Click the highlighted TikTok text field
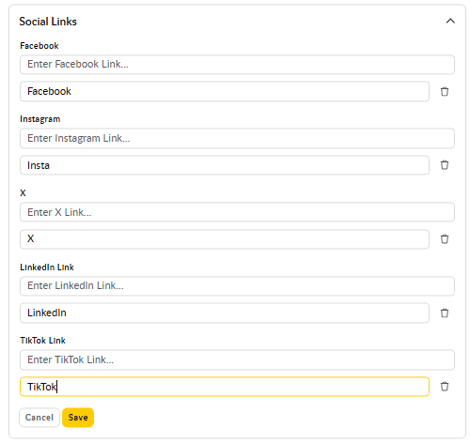 click(224, 387)
